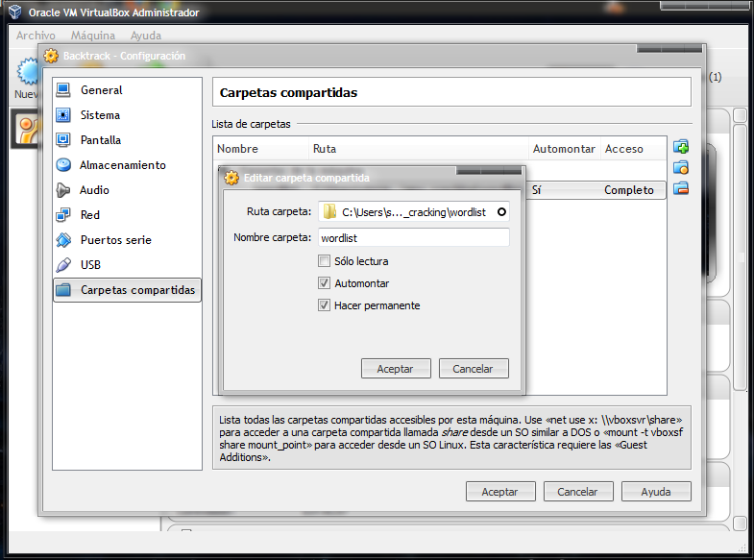
Task: Click the Backtrack VM icon in the machine list
Action: [x=28, y=129]
